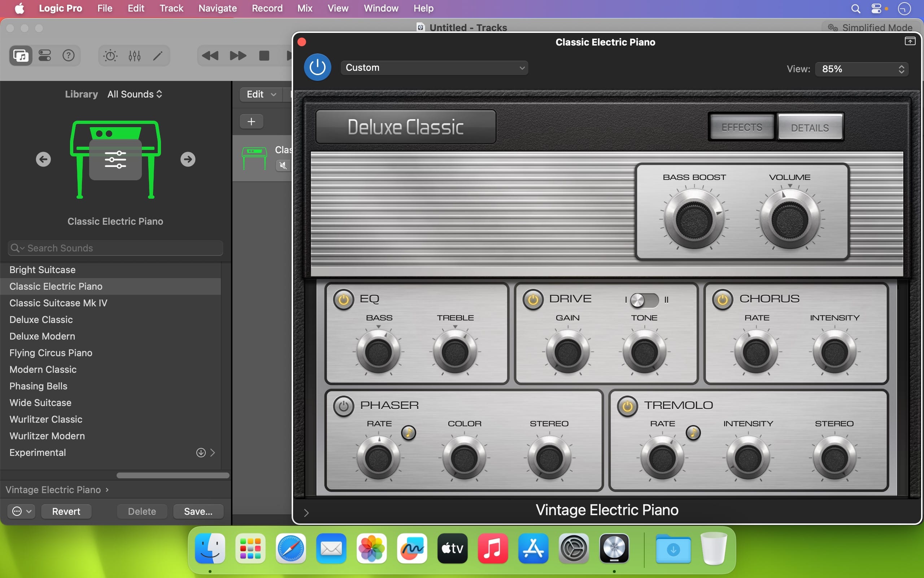This screenshot has height=578, width=924.
Task: Select the Flying Circus Piano patch
Action: 111,353
